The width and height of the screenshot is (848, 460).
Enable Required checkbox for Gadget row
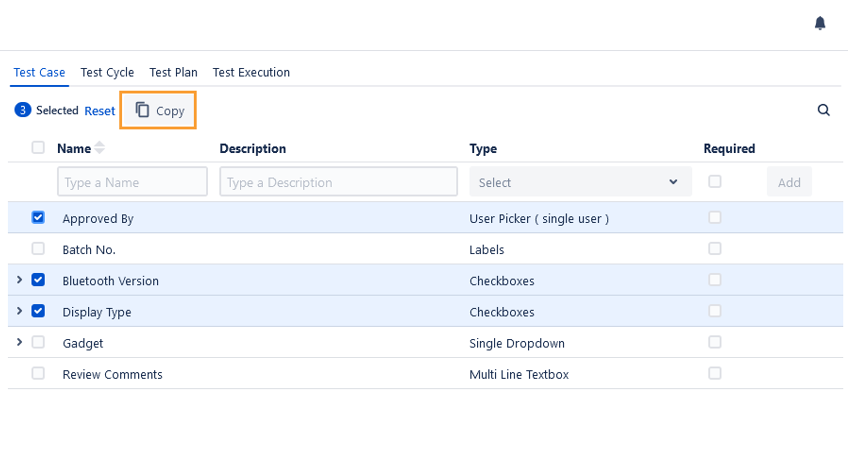point(715,342)
